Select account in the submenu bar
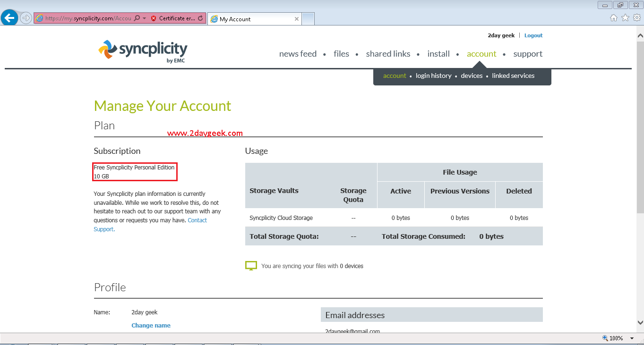Screen dimensions: 644x345 tap(395, 76)
